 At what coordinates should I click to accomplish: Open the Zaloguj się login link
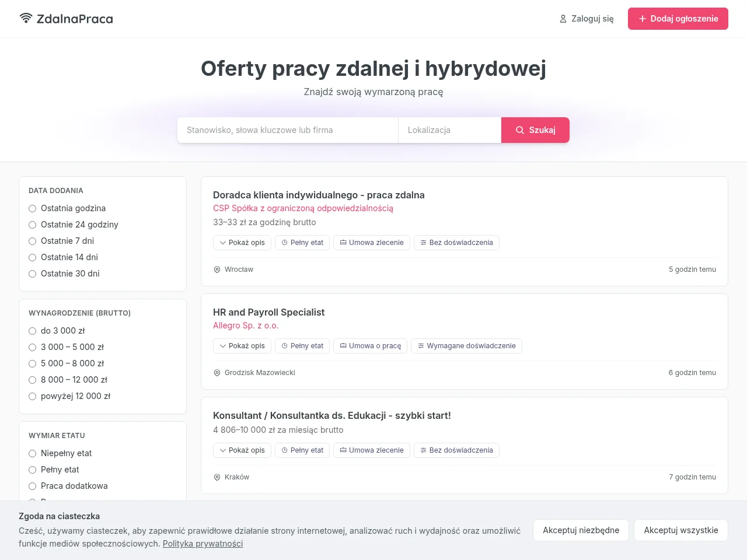pyautogui.click(x=587, y=19)
